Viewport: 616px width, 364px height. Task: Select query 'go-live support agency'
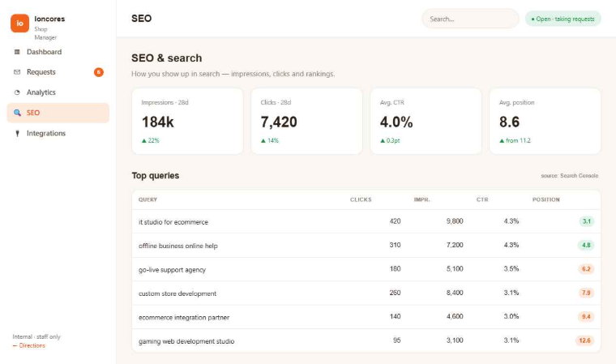tap(172, 270)
